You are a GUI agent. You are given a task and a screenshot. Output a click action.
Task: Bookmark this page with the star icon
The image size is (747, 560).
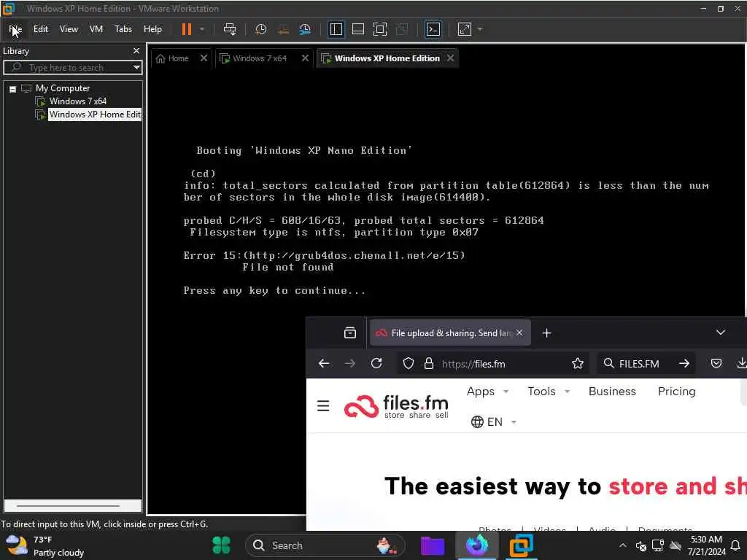pyautogui.click(x=578, y=364)
